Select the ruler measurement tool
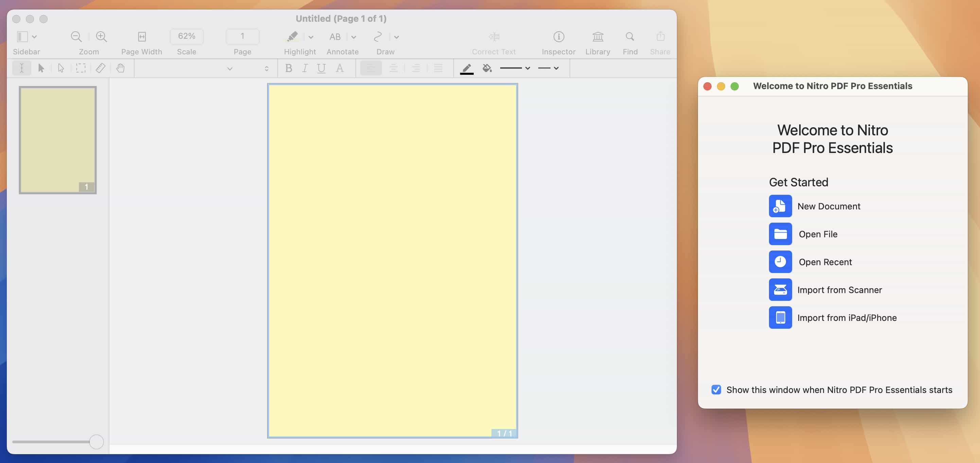 tap(101, 68)
